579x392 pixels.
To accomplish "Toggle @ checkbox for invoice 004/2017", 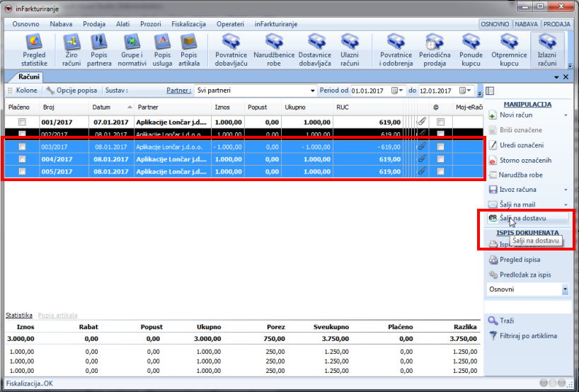I will pyautogui.click(x=440, y=159).
